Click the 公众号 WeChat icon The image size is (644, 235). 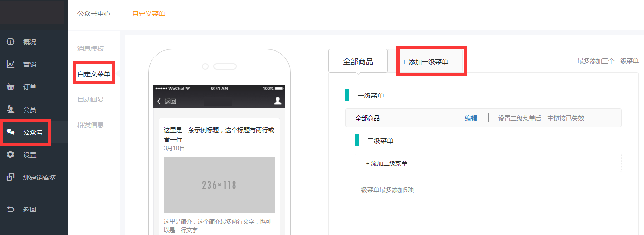(10, 132)
